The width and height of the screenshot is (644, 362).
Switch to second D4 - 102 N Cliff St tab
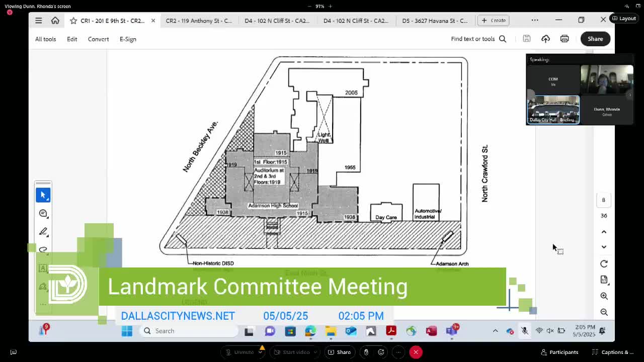coord(356,21)
